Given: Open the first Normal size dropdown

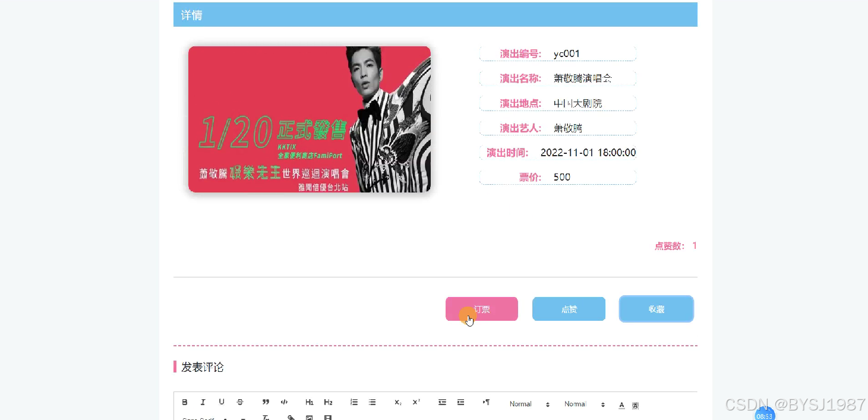Looking at the screenshot, I should (x=530, y=404).
